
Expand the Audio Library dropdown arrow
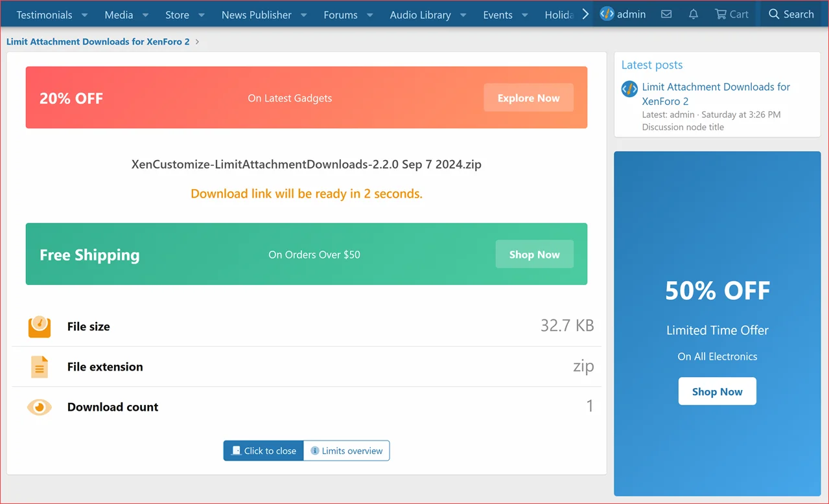463,15
